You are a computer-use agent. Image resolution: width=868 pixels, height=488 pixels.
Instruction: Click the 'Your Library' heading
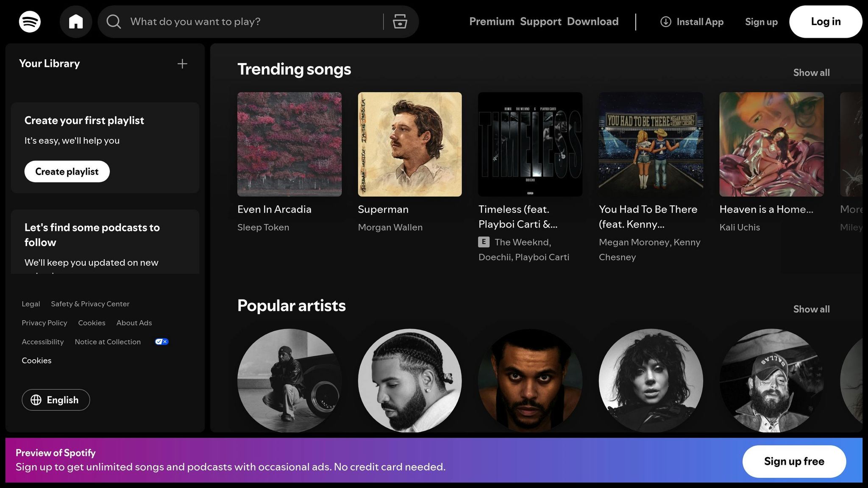click(x=49, y=64)
